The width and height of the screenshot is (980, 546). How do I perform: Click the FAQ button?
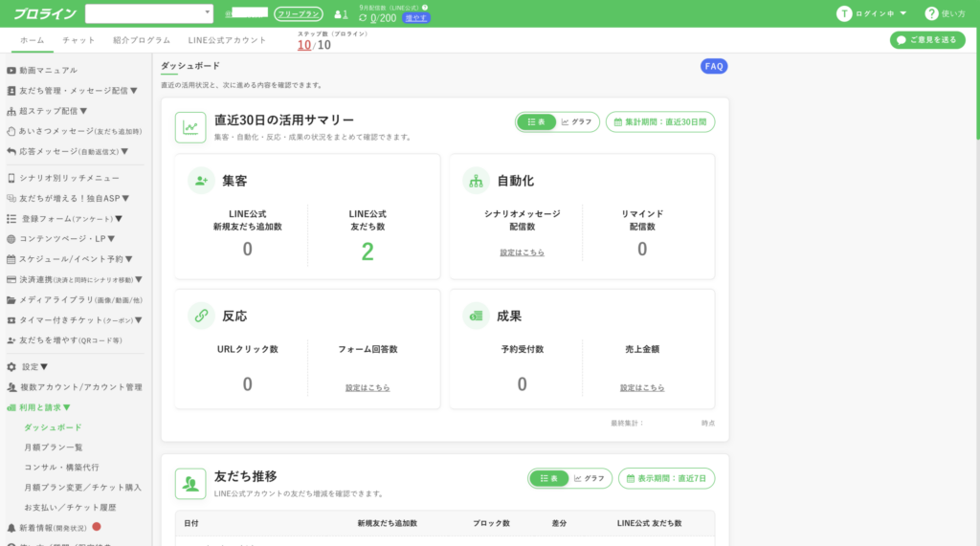tap(714, 66)
